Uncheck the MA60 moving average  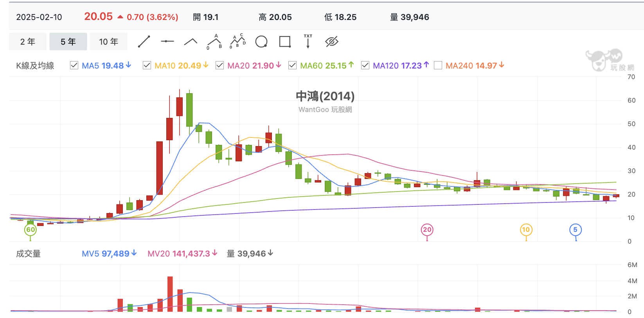[x=292, y=65]
